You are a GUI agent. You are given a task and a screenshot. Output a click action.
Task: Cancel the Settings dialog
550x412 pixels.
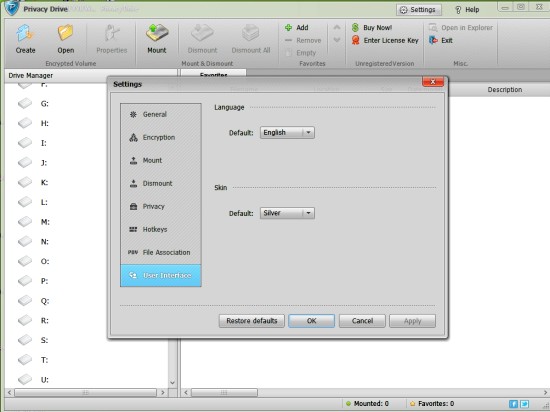click(x=362, y=321)
